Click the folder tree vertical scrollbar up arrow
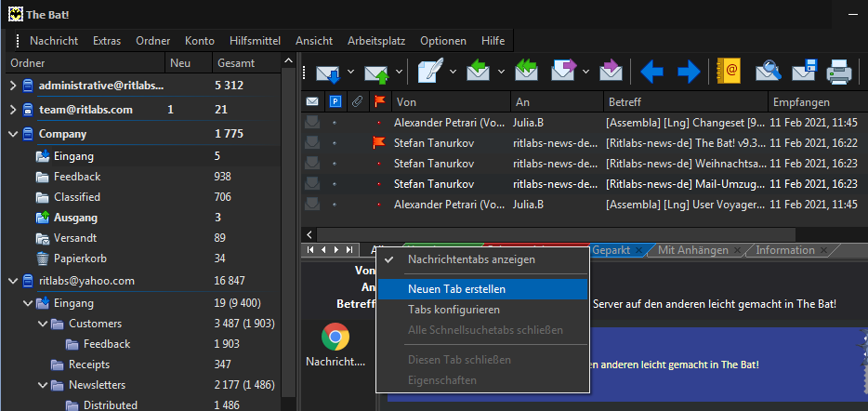Viewport: 868px width, 411px height. (x=288, y=61)
